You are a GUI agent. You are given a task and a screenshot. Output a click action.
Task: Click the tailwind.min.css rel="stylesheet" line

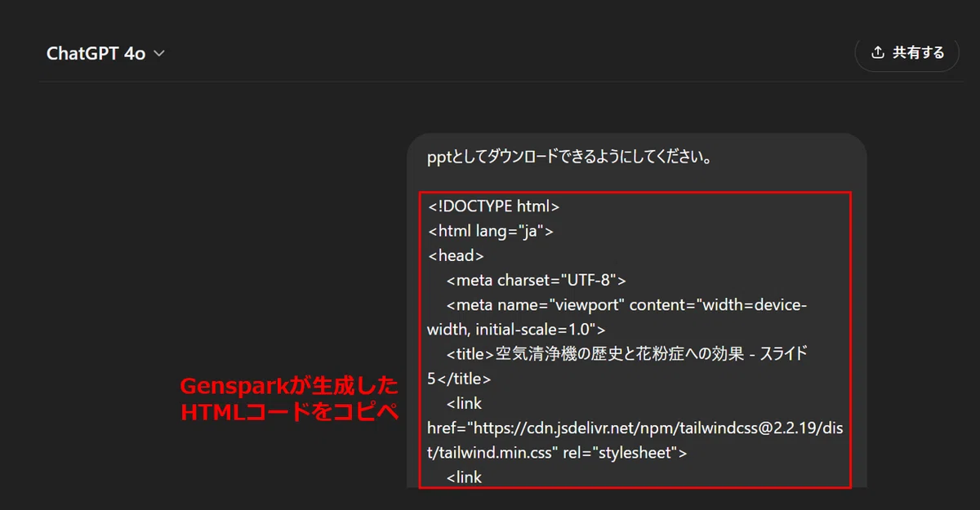click(x=557, y=452)
